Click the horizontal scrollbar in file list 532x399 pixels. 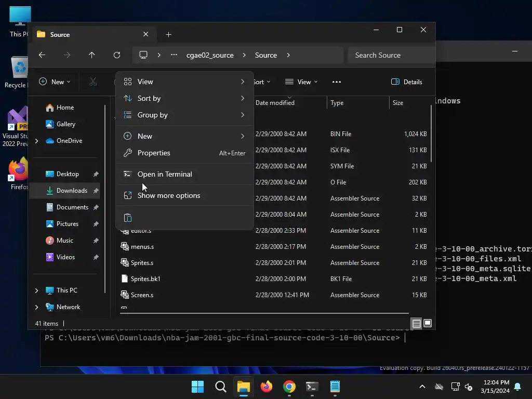pos(264,313)
